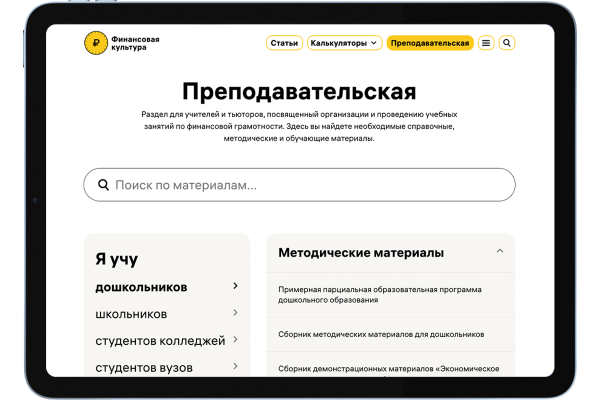The width and height of the screenshot is (600, 400).
Task: Click the arrow icon beside «дошкольников»
Action: pos(235,286)
